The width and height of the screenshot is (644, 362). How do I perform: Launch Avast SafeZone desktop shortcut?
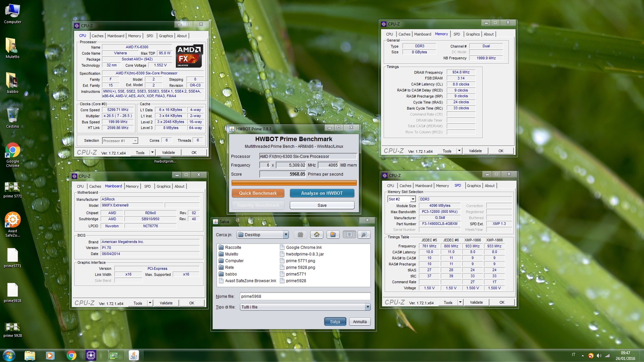[x=12, y=225]
